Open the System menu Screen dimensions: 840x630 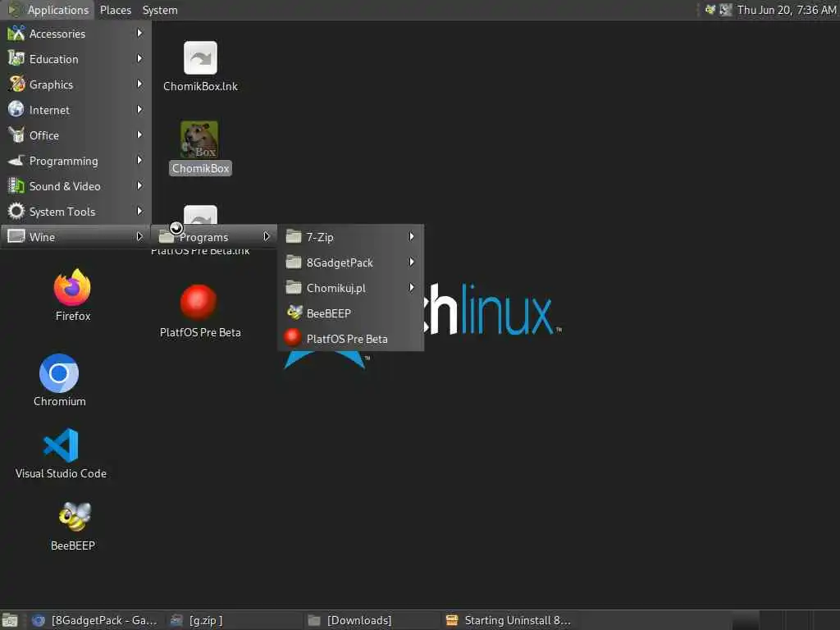click(160, 10)
